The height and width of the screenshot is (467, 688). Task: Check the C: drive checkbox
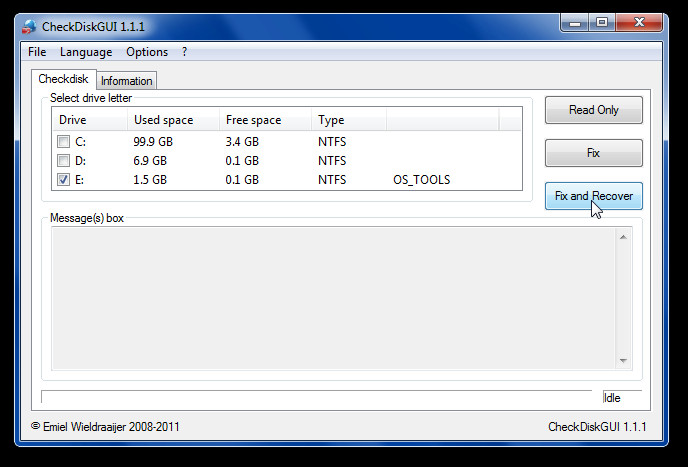63,141
